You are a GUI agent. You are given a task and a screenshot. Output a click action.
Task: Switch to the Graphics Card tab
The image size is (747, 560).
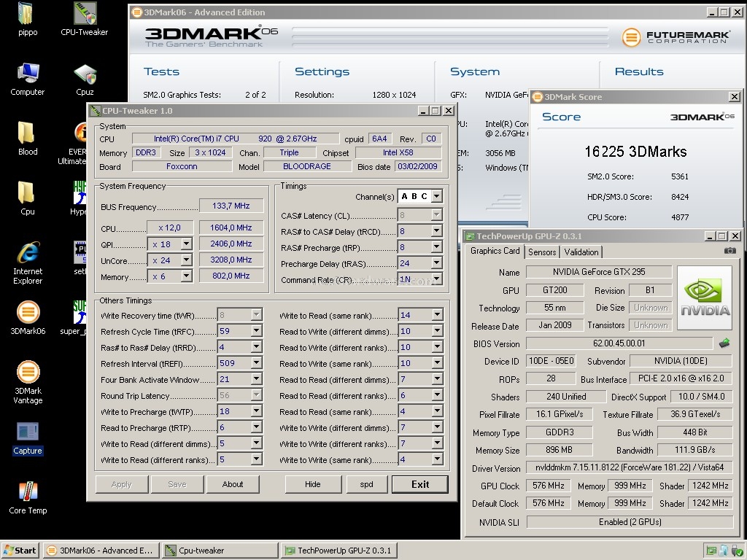495,251
